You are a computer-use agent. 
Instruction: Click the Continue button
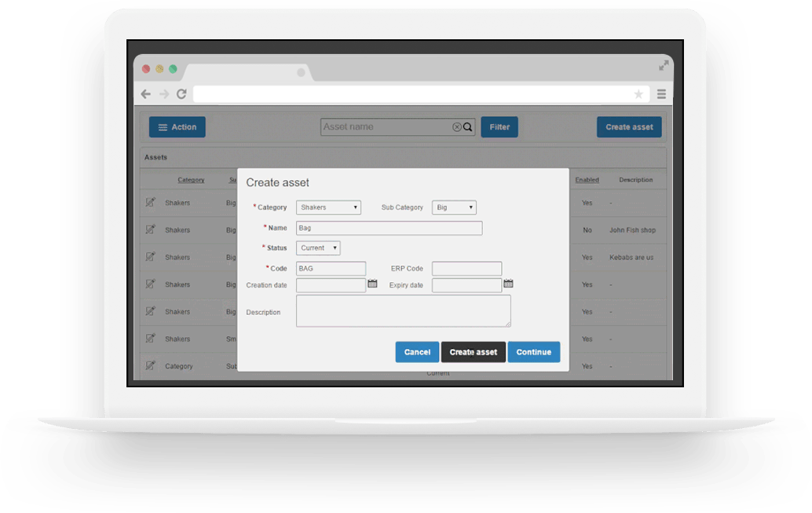534,352
